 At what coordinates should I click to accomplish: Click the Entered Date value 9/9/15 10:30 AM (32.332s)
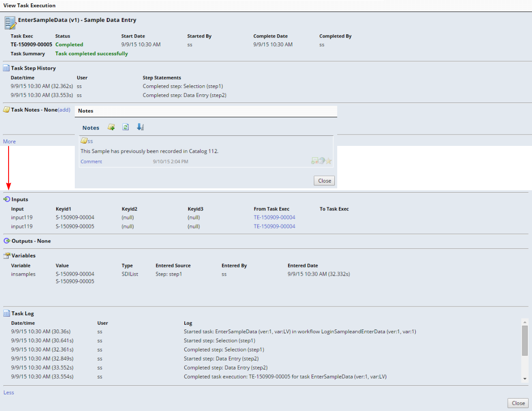pos(319,274)
